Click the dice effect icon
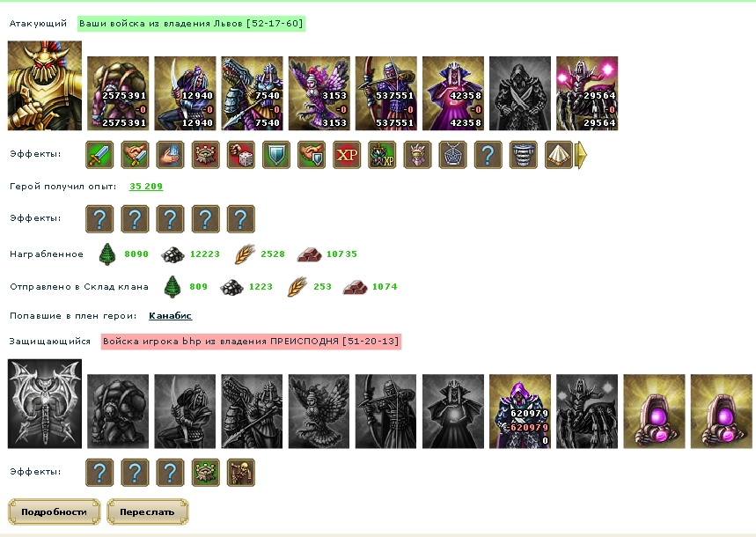756x537 pixels. click(240, 155)
